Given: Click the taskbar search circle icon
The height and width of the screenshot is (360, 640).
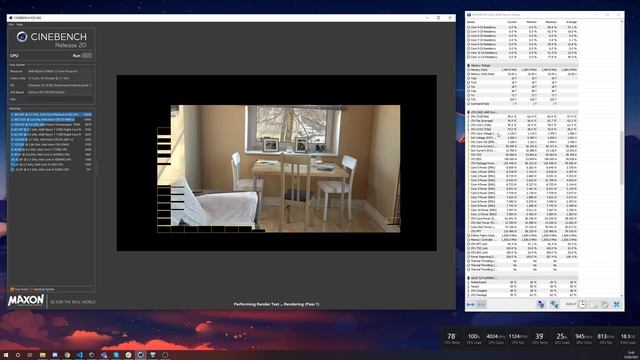Looking at the screenshot, I should [18, 355].
